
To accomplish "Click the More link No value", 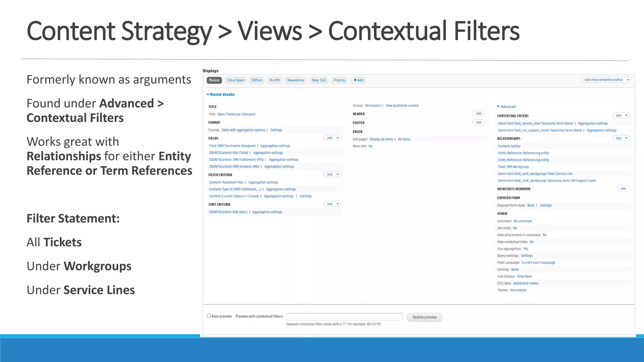I will point(370,146).
